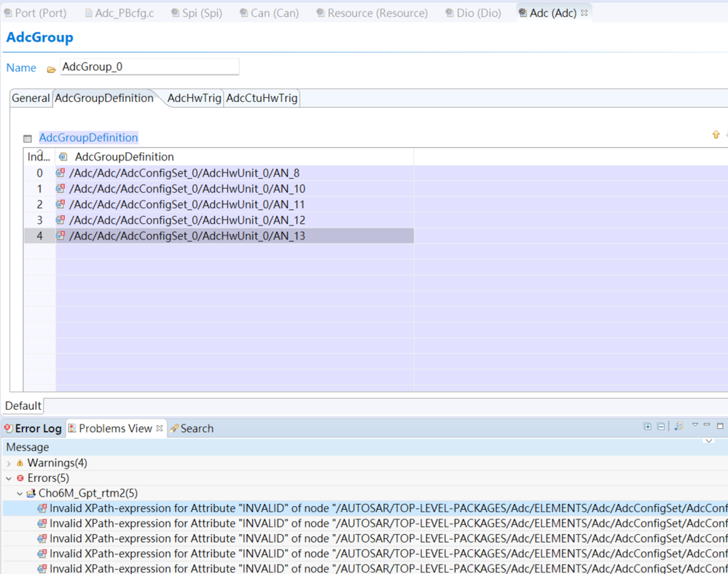
Task: Open the Adc_PBcfg.c file tab
Action: (120, 13)
